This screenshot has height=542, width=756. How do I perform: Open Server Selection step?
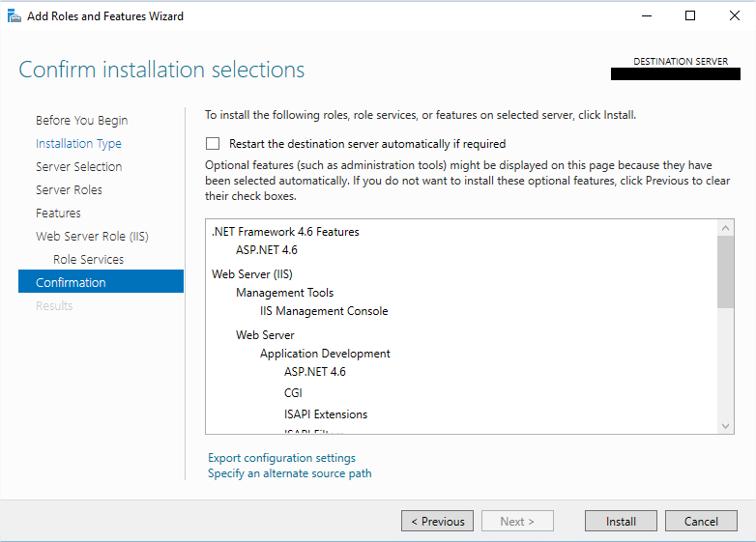coord(78,167)
